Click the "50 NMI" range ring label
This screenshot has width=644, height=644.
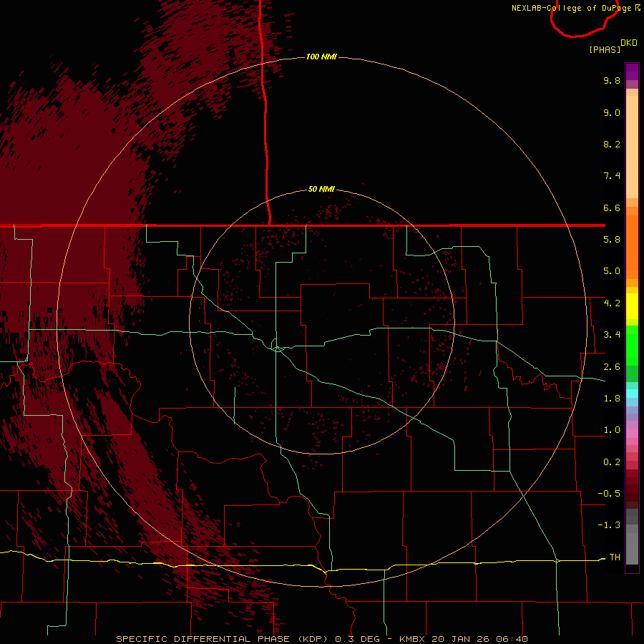(321, 189)
